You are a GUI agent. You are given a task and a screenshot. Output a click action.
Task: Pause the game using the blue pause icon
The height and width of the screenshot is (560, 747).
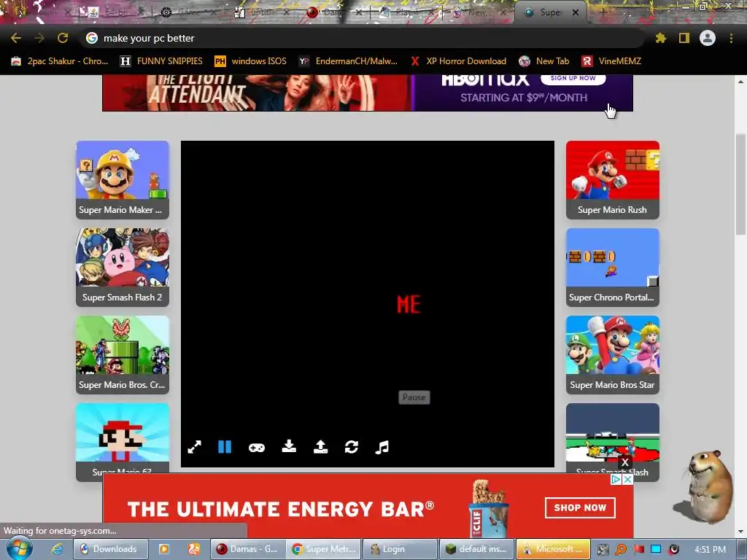(x=225, y=447)
